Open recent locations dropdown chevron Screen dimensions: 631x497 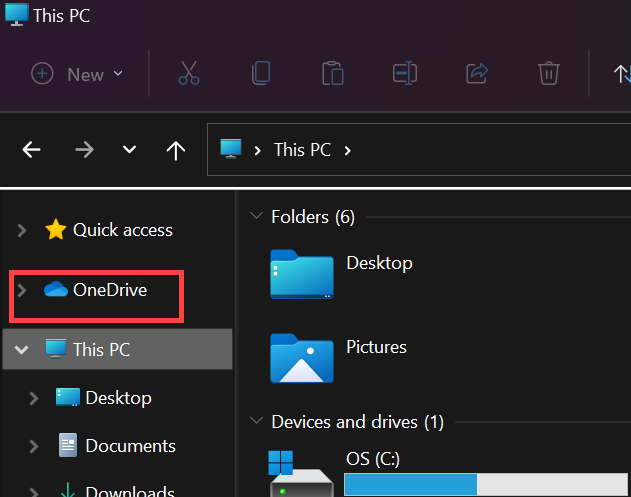click(x=129, y=150)
